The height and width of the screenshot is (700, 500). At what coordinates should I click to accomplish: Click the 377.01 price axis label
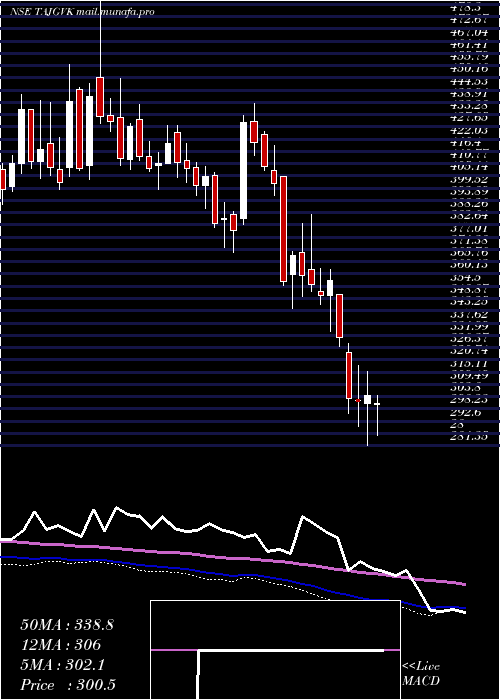coord(469,229)
